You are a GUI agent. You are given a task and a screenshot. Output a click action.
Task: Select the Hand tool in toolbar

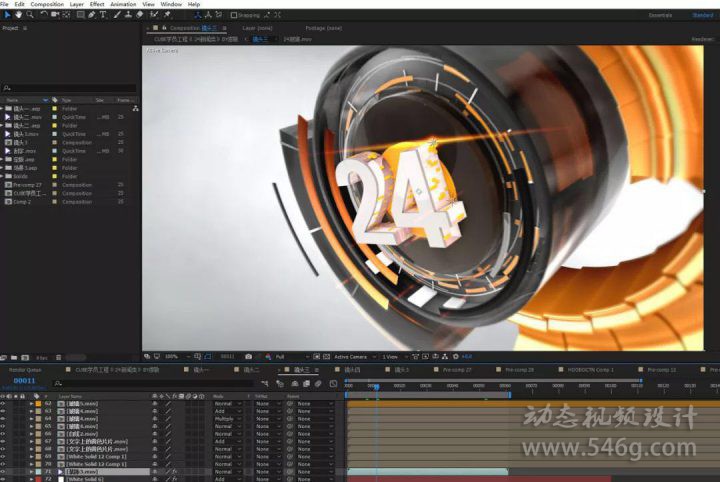[19, 15]
